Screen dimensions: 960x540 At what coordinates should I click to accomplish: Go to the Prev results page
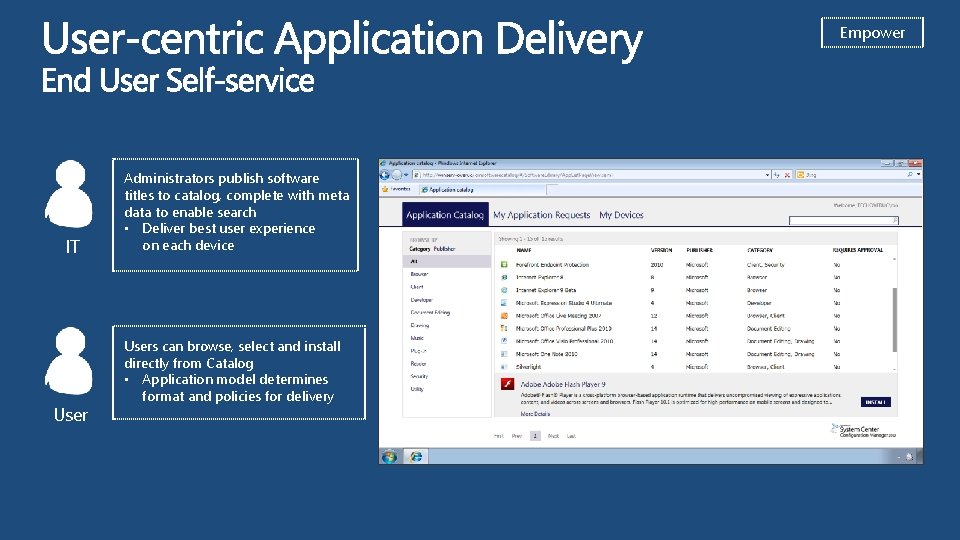point(517,436)
